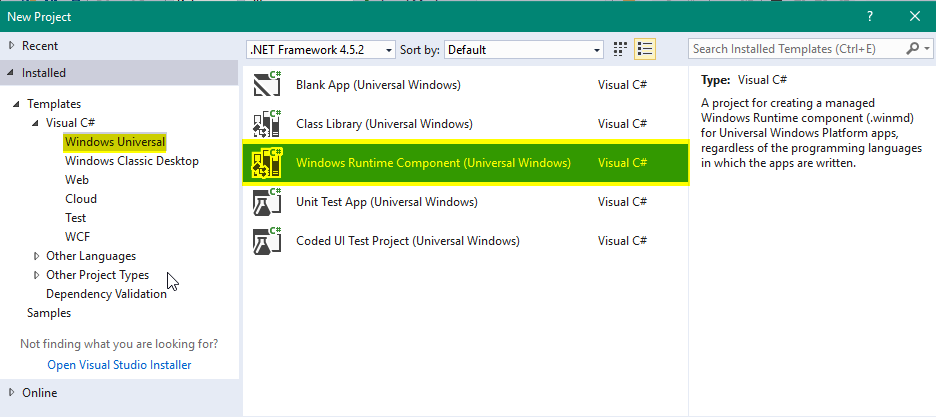Click the Online section label
This screenshot has height=417, width=936.
pyautogui.click(x=39, y=393)
